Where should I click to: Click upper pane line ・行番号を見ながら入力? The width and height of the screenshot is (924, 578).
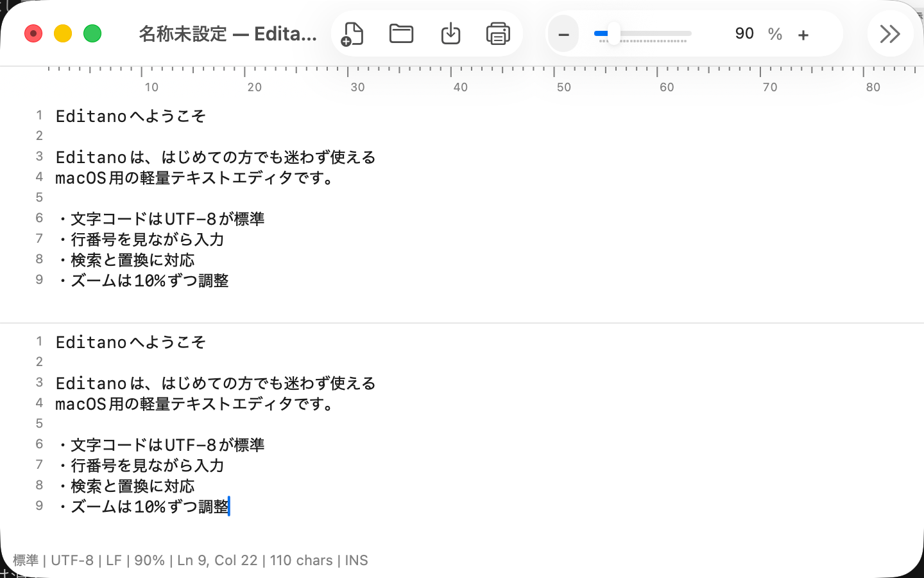point(140,239)
